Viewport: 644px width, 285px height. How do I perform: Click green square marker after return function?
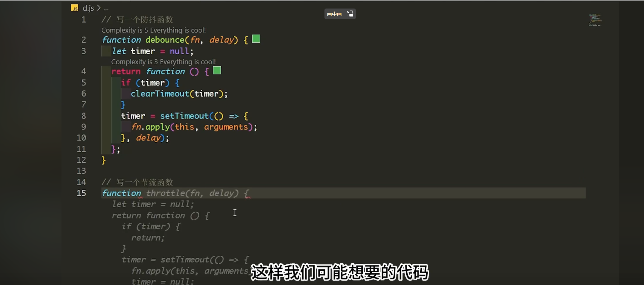[217, 70]
